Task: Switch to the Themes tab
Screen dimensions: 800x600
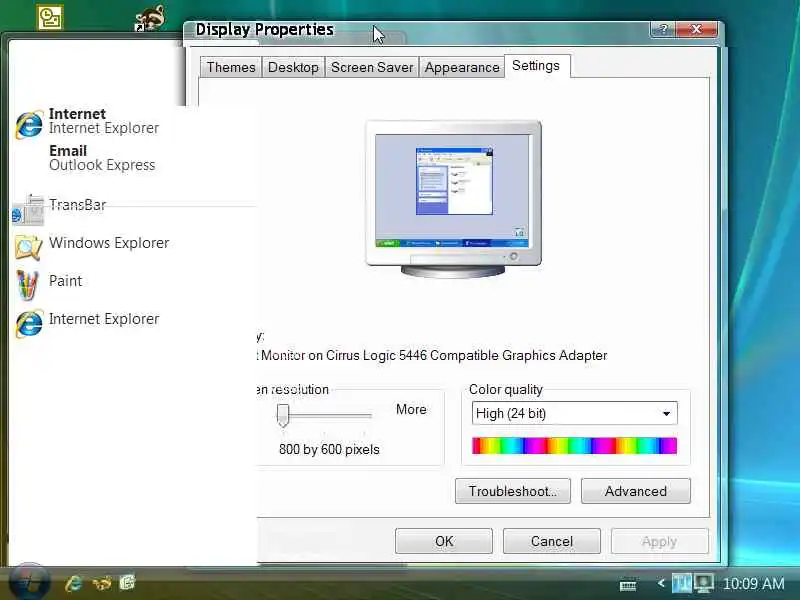Action: [231, 67]
